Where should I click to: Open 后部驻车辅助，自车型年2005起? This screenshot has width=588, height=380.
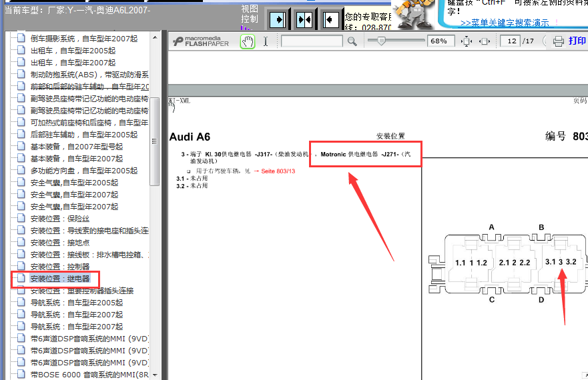pos(84,135)
